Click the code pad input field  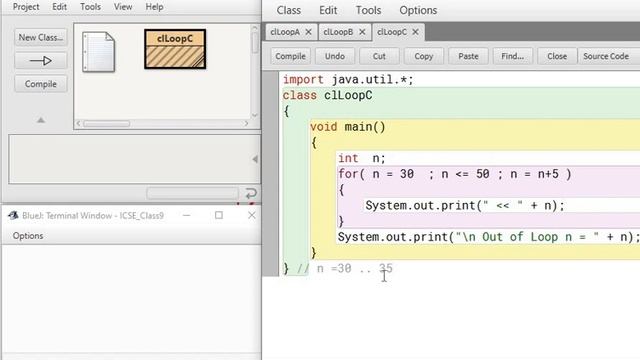tap(193, 193)
